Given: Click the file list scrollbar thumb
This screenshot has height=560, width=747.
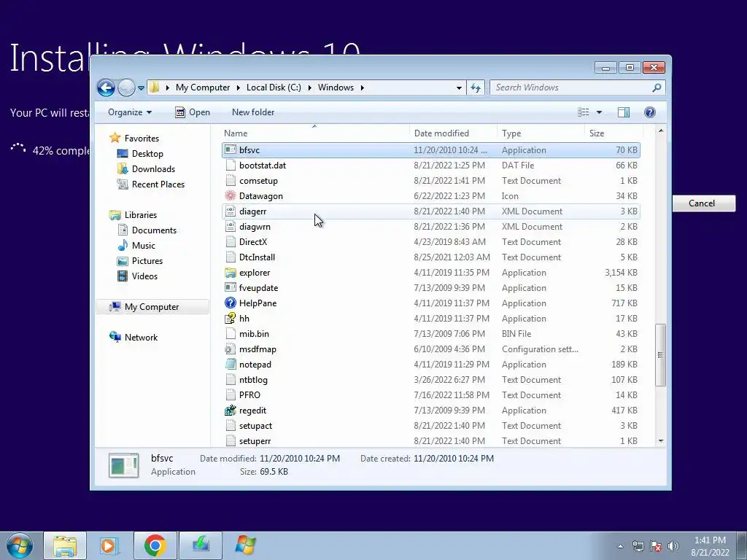Looking at the screenshot, I should 660,355.
